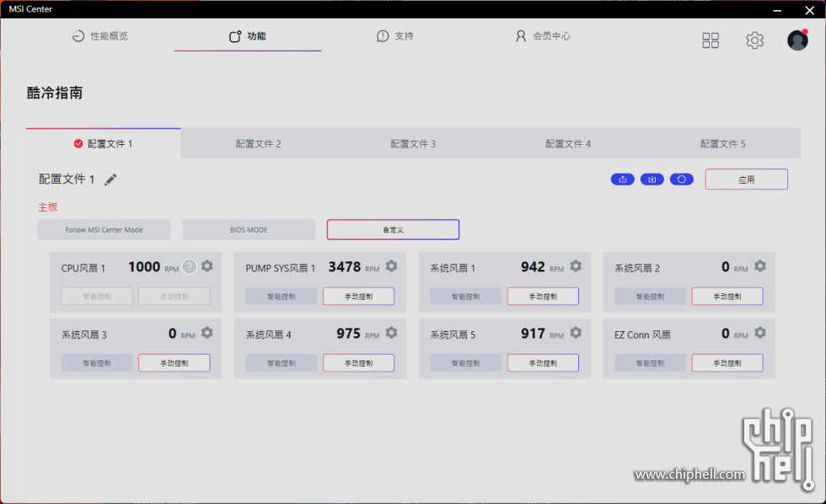Choose 智能控制 for 系统风扇 5

pos(465,363)
